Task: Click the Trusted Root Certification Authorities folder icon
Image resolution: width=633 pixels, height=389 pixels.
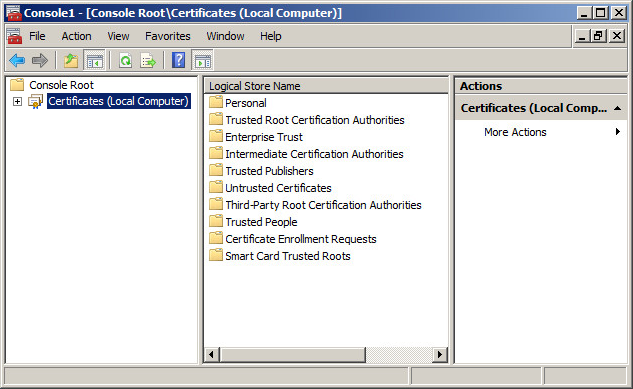Action: pyautogui.click(x=216, y=119)
